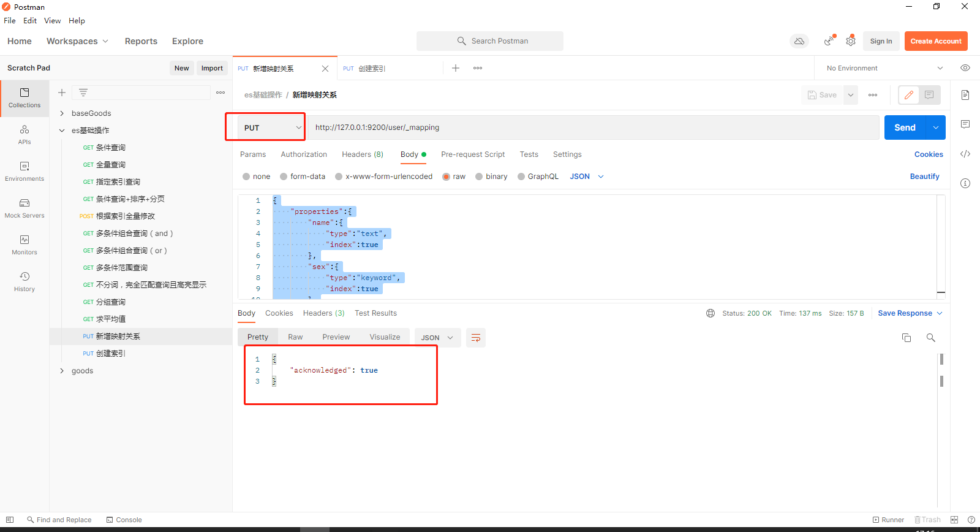Viewport: 980px width, 532px height.
Task: Open the Workspaces dropdown
Action: click(x=77, y=41)
